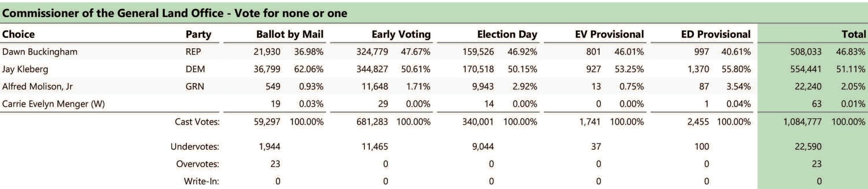Click the Early Voting column header
Viewport: 868px width, 189px height.
click(x=401, y=34)
